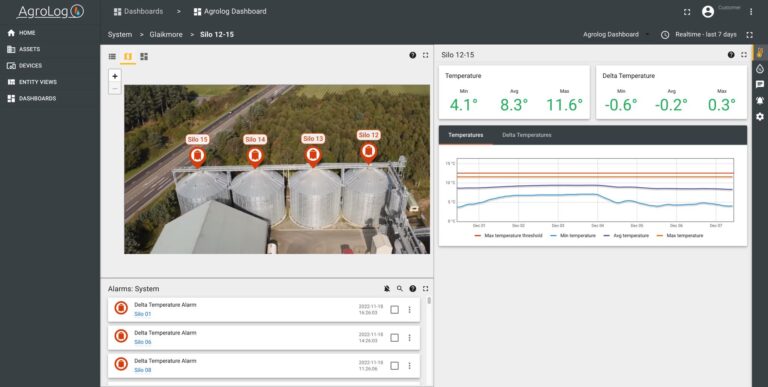Maximize the Alarms: System panel
Viewport: 768px width, 387px height.
425,289
